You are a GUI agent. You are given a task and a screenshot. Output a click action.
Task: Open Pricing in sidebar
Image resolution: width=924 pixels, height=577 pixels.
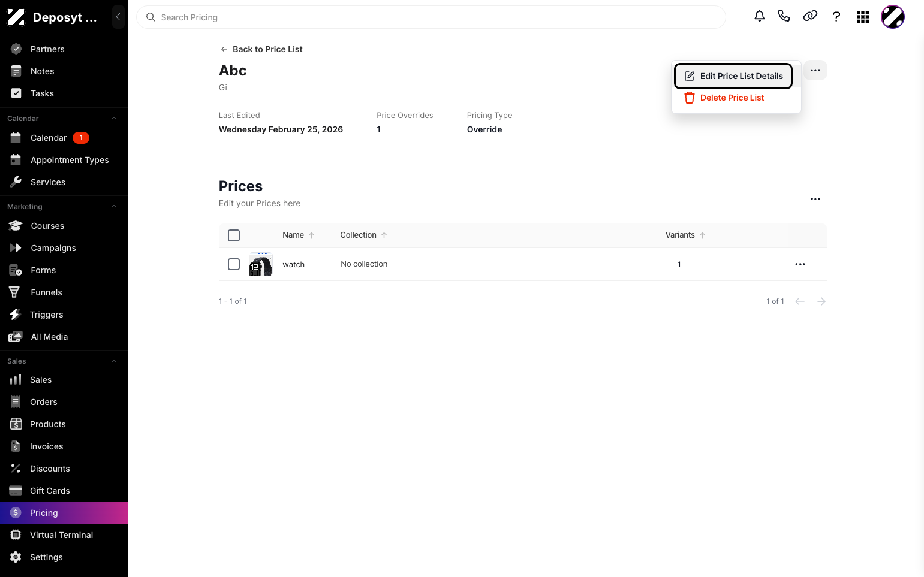tap(64, 513)
